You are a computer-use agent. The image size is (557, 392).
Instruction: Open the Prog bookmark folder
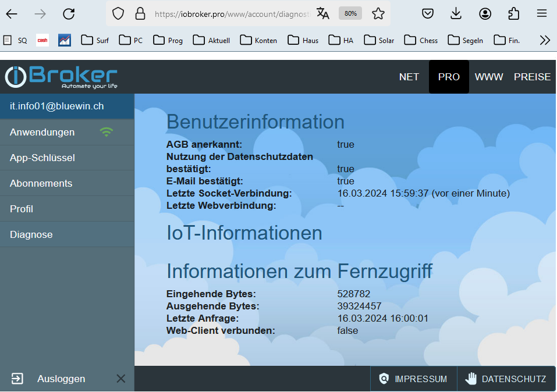point(168,40)
